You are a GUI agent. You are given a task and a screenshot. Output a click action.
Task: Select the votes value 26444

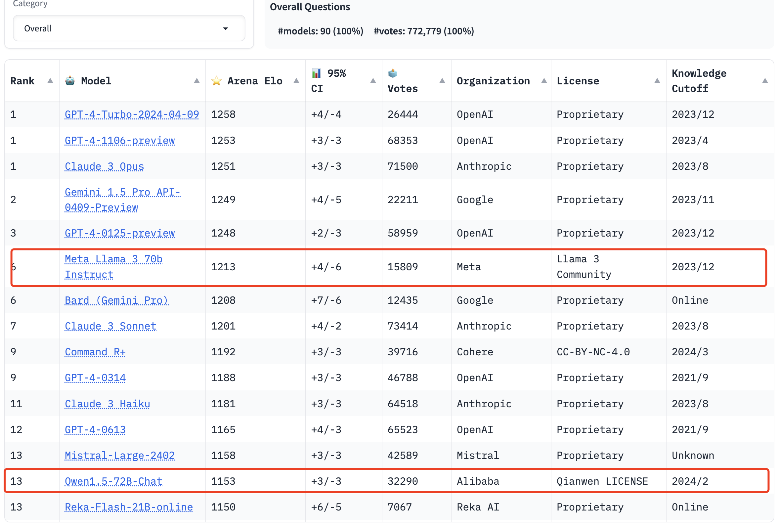click(403, 114)
